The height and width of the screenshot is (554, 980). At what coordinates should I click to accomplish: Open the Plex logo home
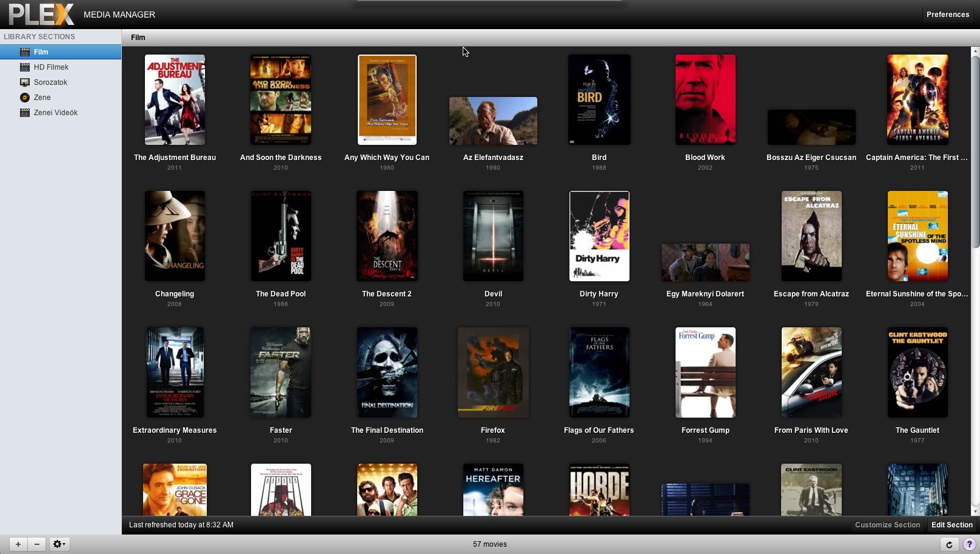coord(41,14)
